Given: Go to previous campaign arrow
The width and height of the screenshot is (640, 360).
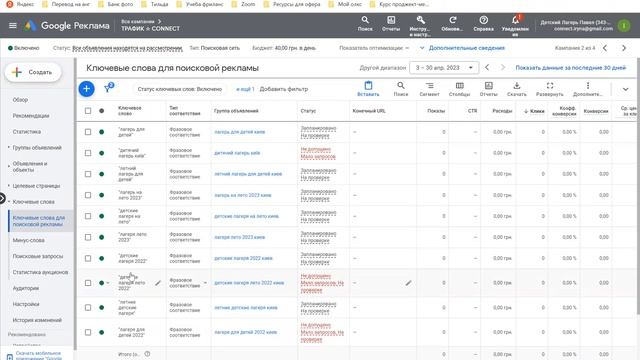Looking at the screenshot, I should (605, 48).
